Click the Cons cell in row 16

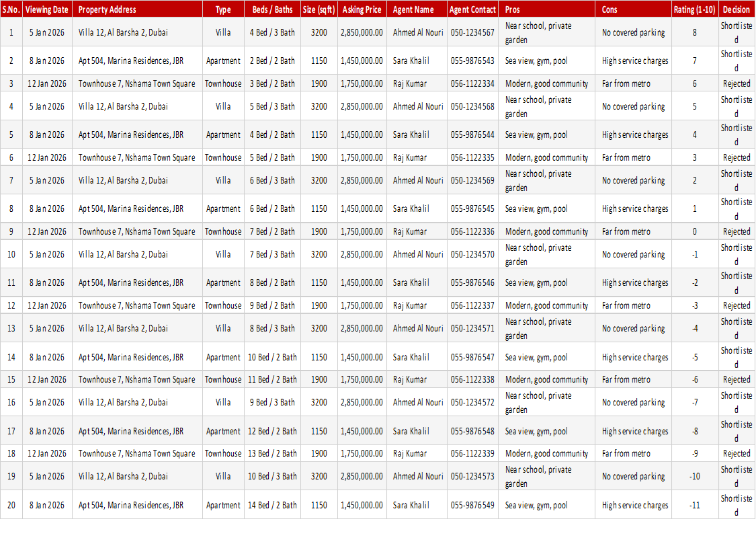[x=633, y=402]
